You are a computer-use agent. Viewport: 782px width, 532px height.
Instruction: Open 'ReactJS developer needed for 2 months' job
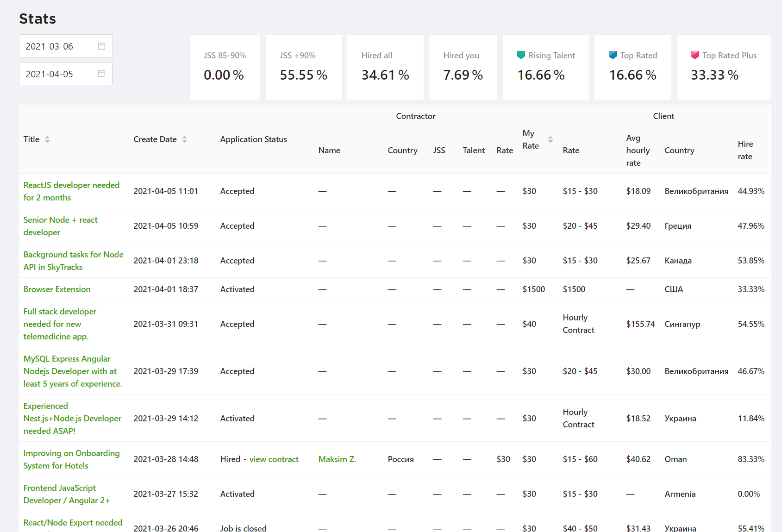click(71, 191)
